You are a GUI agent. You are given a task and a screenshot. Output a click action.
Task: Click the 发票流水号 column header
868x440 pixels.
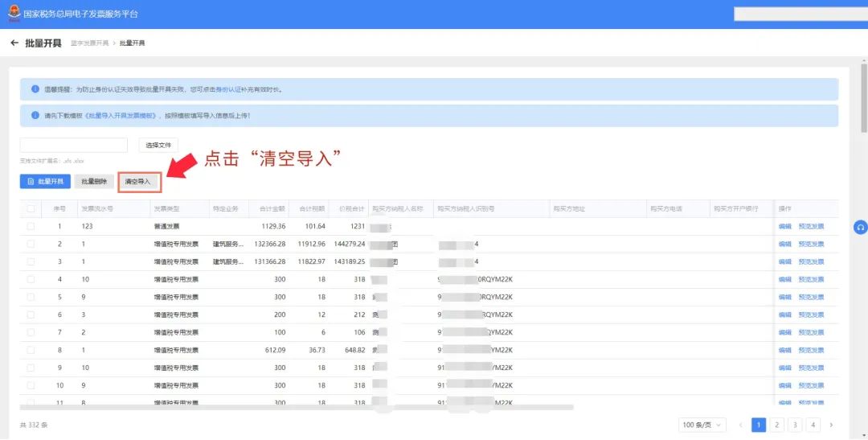[97, 209]
